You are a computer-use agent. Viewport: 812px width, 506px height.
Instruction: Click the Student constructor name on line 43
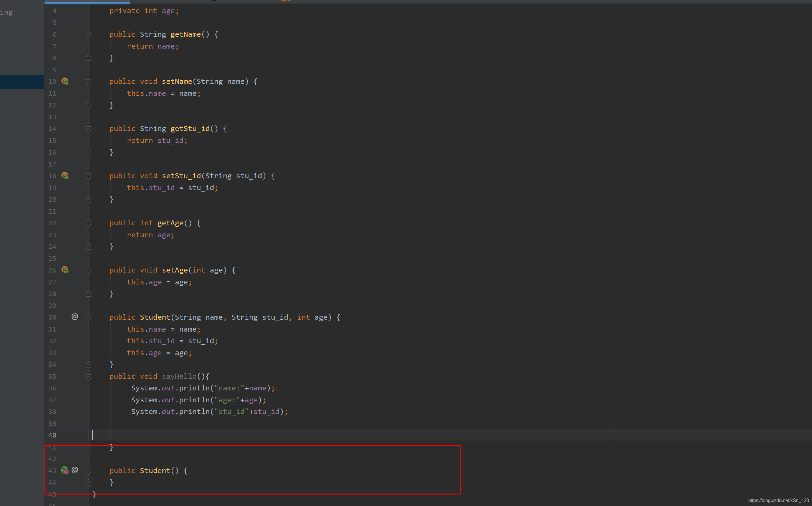tap(155, 471)
